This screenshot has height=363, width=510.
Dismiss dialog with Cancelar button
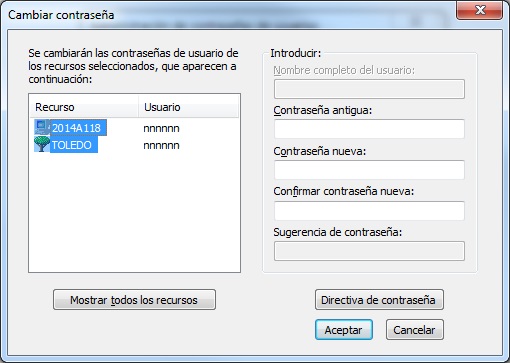tap(415, 330)
